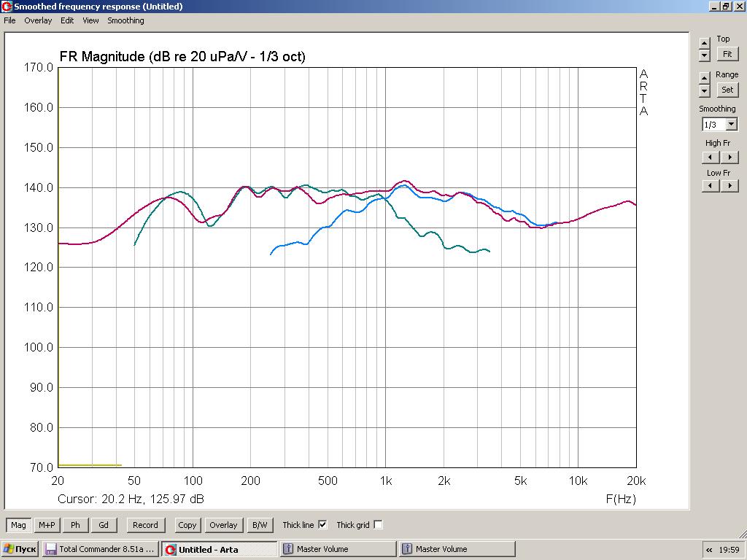Click the F(Hz) axis label
Viewport: 747px width, 560px height.
click(x=621, y=499)
